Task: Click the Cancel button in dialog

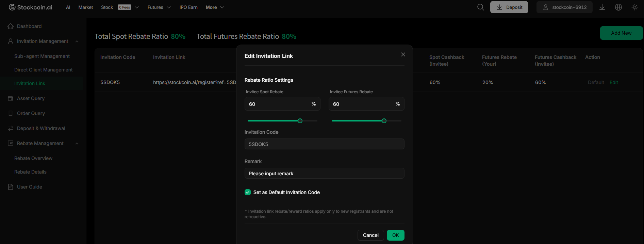Action: pos(370,235)
